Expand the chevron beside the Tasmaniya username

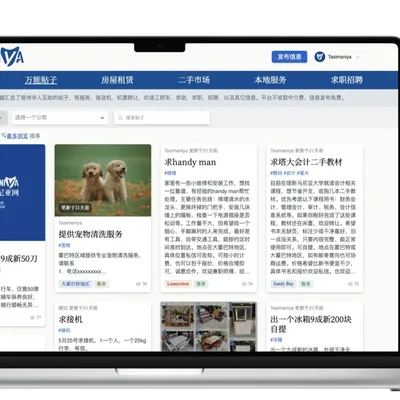coord(357,57)
